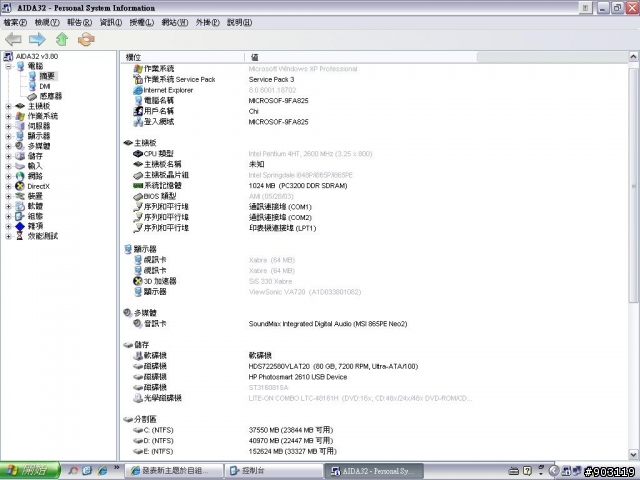
Task: Click the CPU 類型 row icon
Action: click(138, 154)
